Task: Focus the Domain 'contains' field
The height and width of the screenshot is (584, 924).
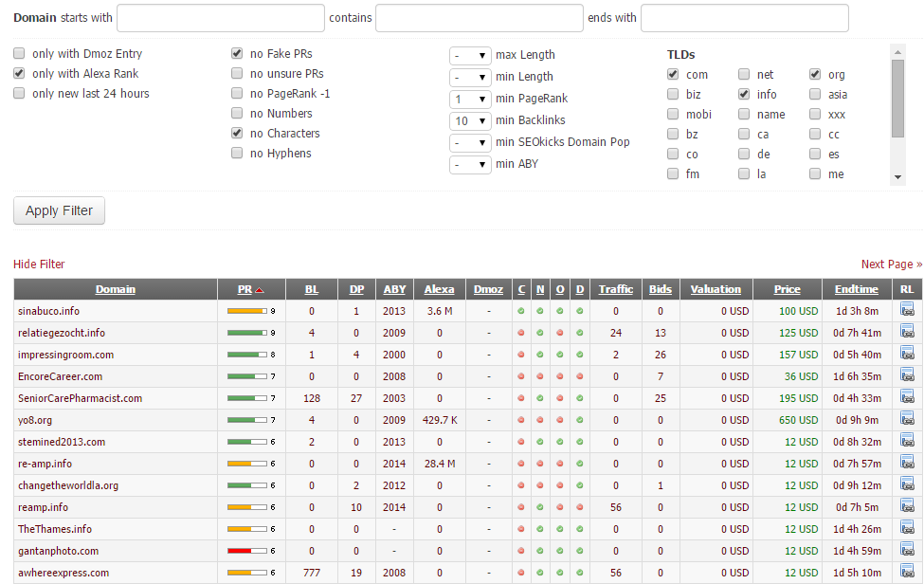Action: (480, 18)
